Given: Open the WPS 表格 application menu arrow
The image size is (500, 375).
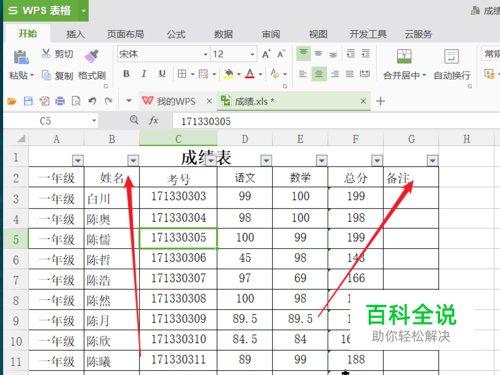Looking at the screenshot, I should 84,11.
